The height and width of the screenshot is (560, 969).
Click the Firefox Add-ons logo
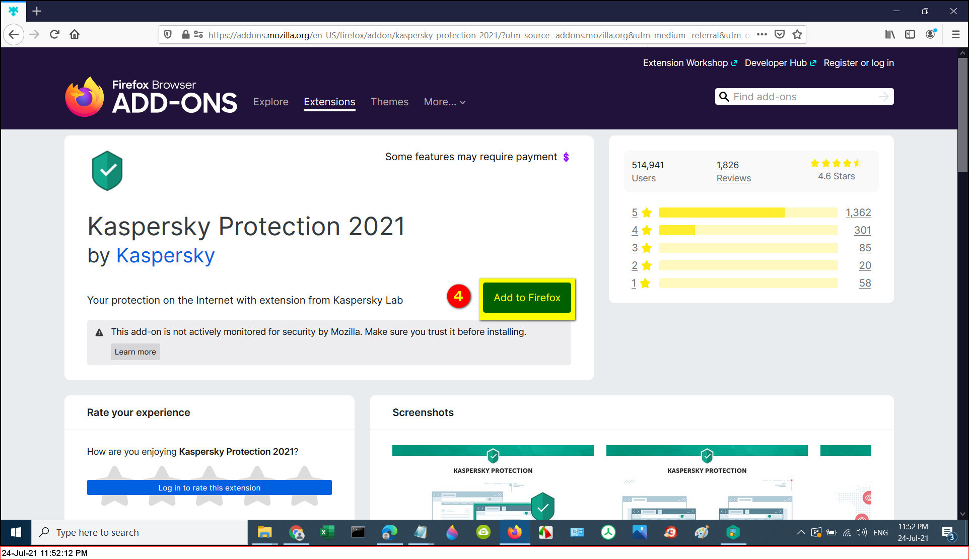[151, 97]
